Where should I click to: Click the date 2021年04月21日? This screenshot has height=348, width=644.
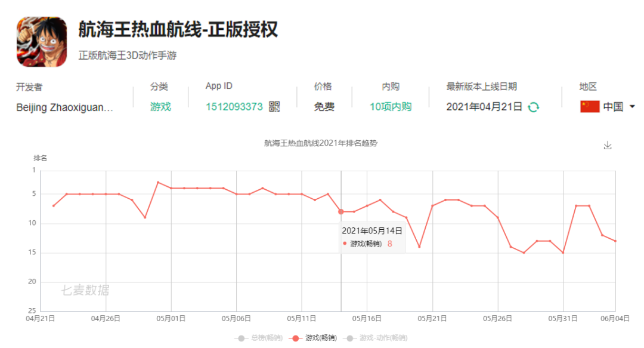[x=484, y=107]
